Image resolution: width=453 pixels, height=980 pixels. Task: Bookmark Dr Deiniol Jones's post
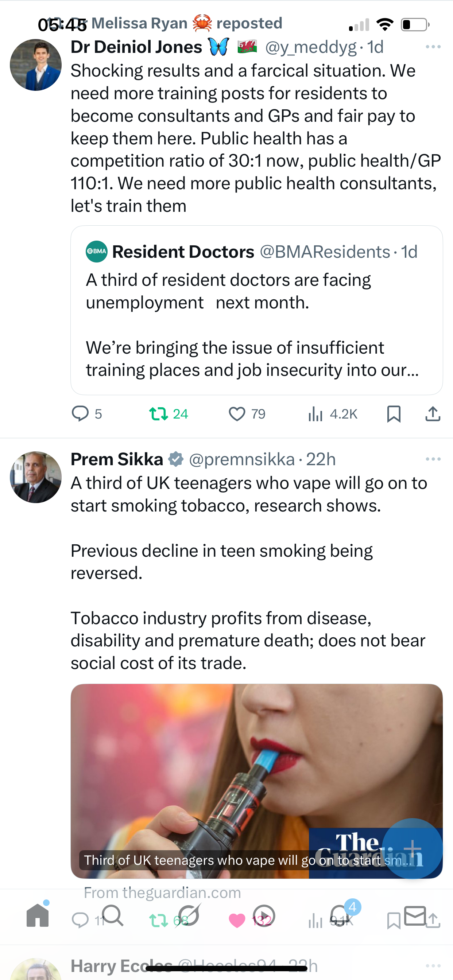394,413
